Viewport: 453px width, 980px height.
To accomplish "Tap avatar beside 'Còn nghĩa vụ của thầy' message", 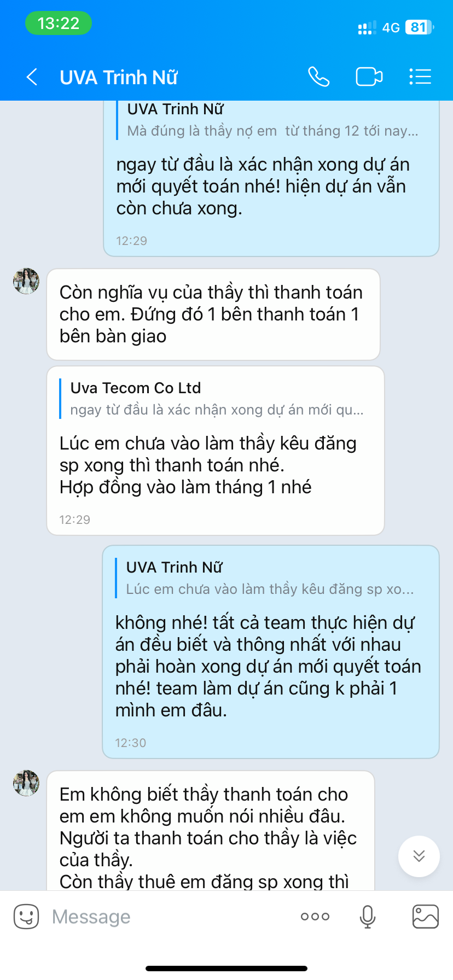I will 26,281.
